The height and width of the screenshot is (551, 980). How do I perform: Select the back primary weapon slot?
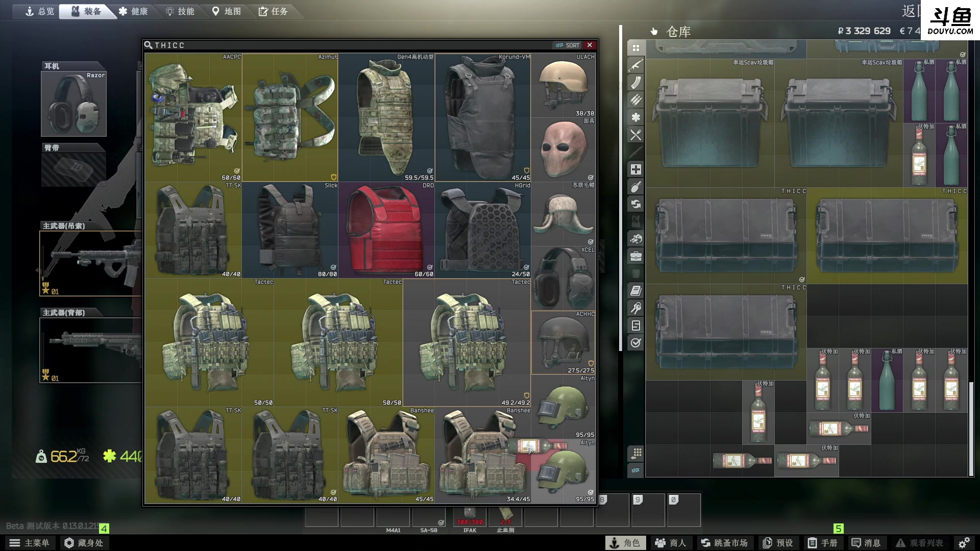coord(90,350)
